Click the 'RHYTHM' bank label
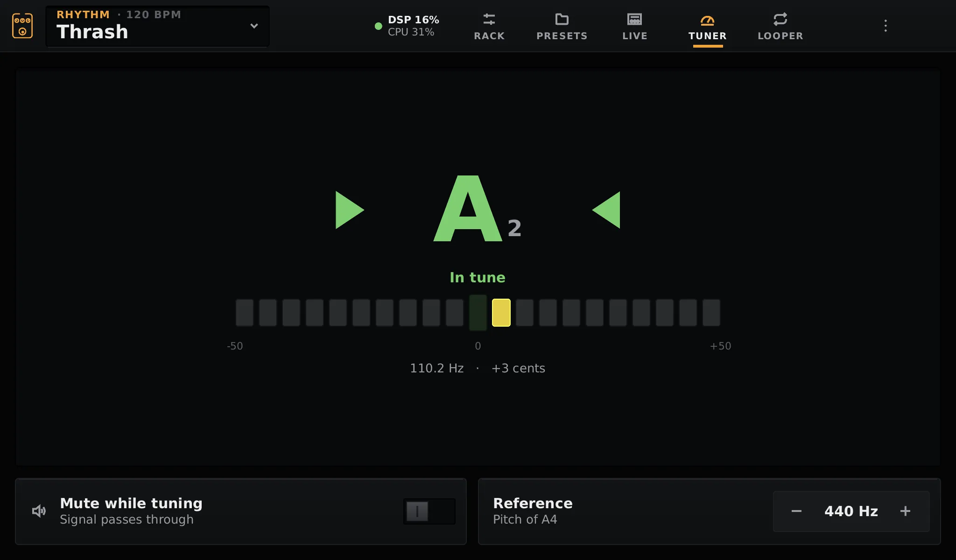The width and height of the screenshot is (956, 560). click(83, 14)
